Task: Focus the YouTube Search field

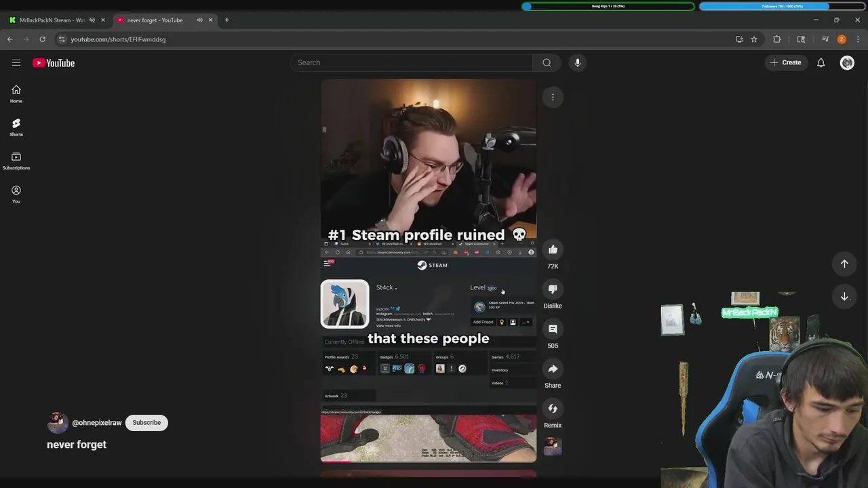Action: pyautogui.click(x=412, y=62)
